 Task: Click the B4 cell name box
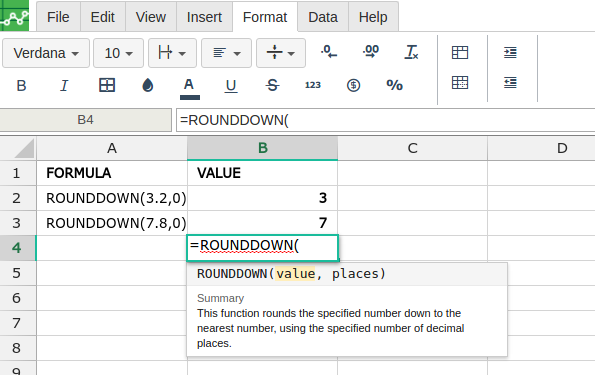(85, 120)
